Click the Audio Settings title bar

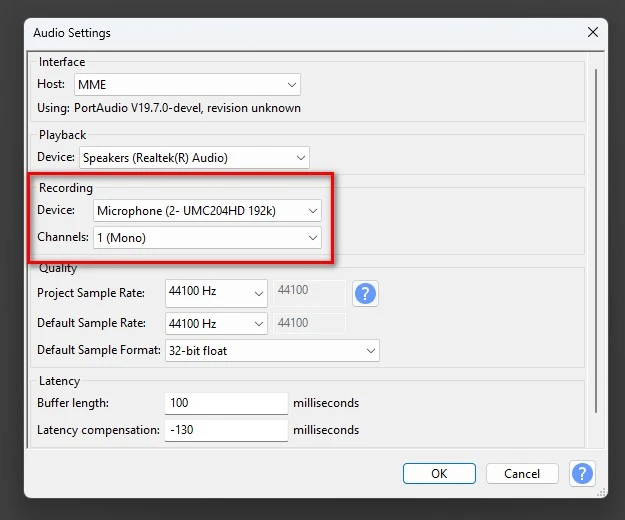tap(300, 32)
